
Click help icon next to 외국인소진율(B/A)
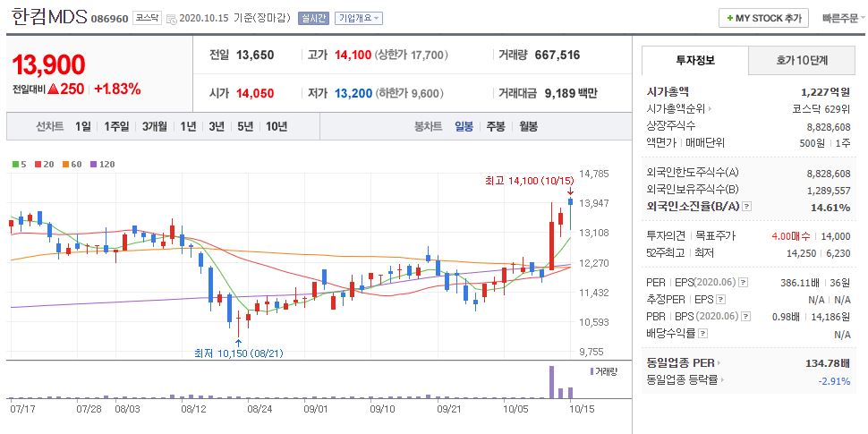coord(747,207)
